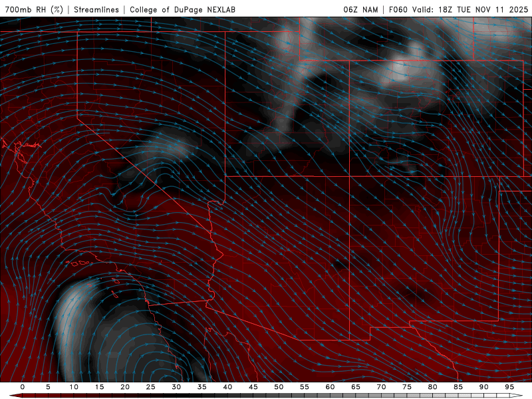
Task: Click the colorbar label "40"
Action: [x=227, y=387]
